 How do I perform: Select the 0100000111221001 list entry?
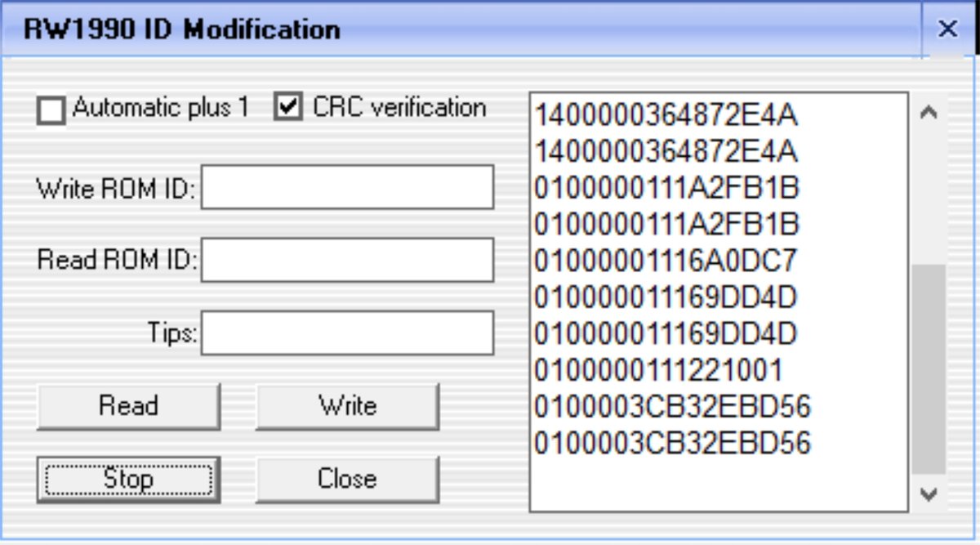tap(658, 371)
